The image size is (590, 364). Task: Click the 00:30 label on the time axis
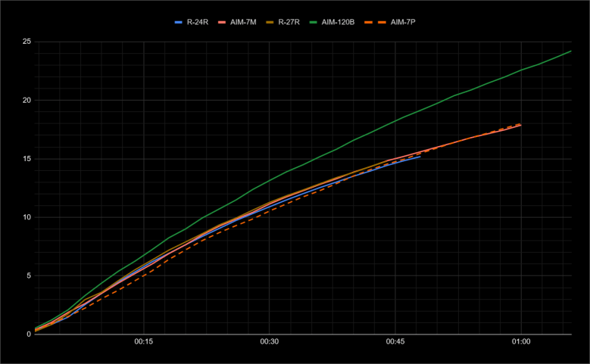pos(270,343)
